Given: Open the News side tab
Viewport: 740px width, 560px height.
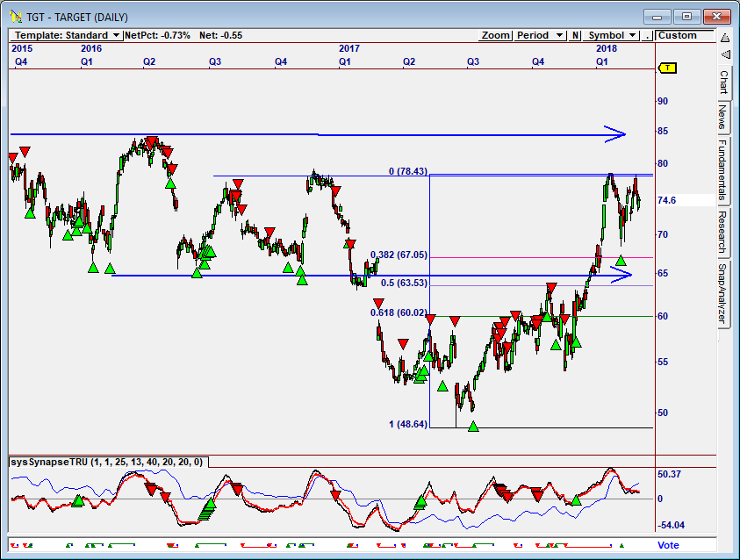Looking at the screenshot, I should click(723, 117).
